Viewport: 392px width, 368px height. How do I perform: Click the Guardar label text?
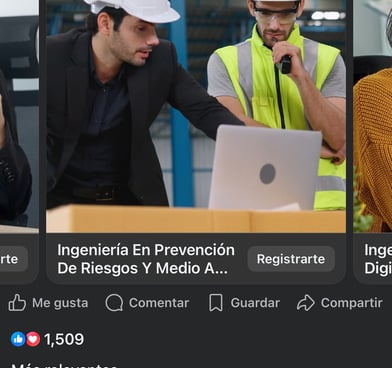click(x=255, y=303)
